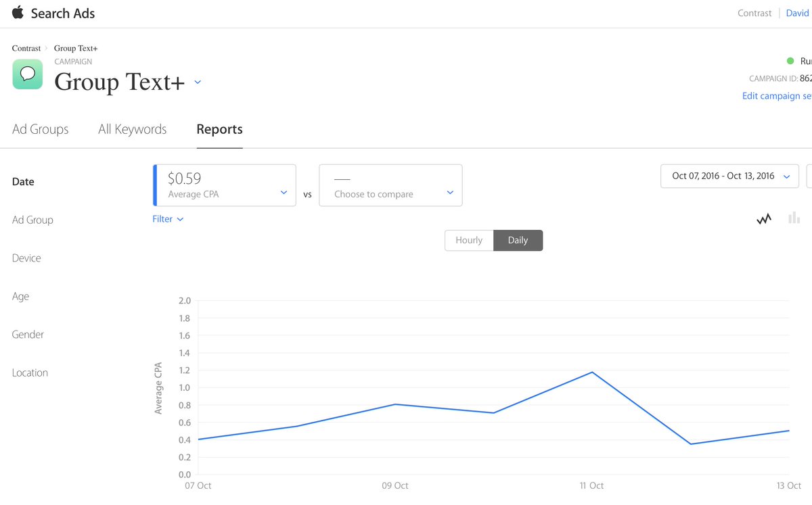This screenshot has width=812, height=505.
Task: Open David user menu in header
Action: 798,13
